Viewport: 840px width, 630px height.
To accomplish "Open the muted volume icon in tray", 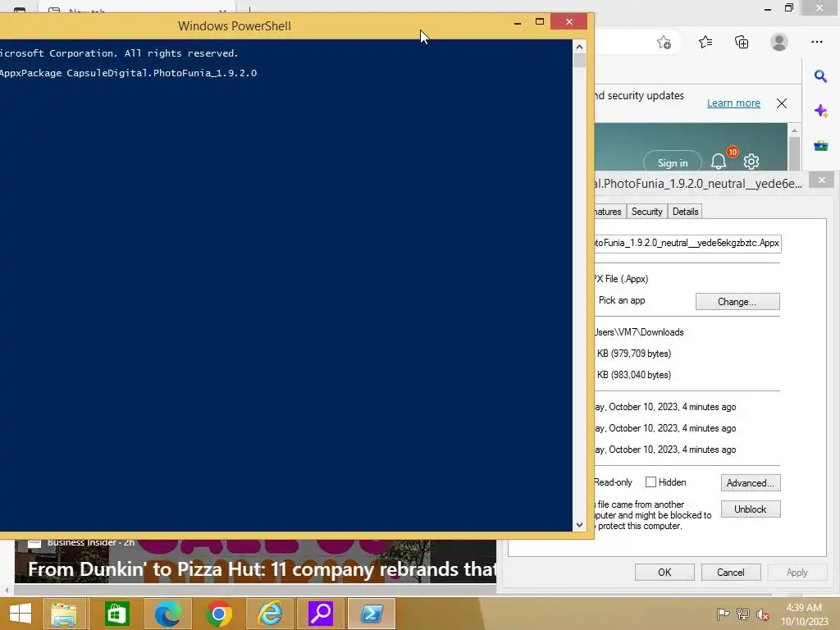I will [762, 614].
